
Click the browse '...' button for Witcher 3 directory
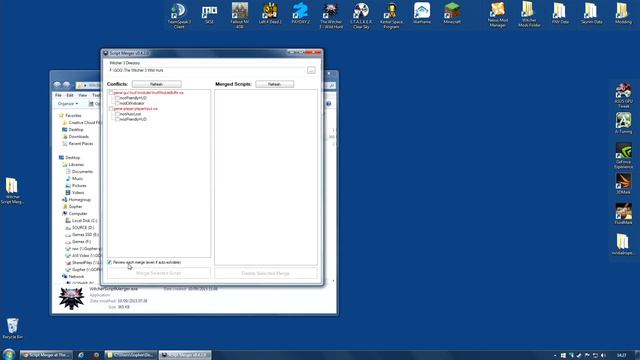coord(311,71)
